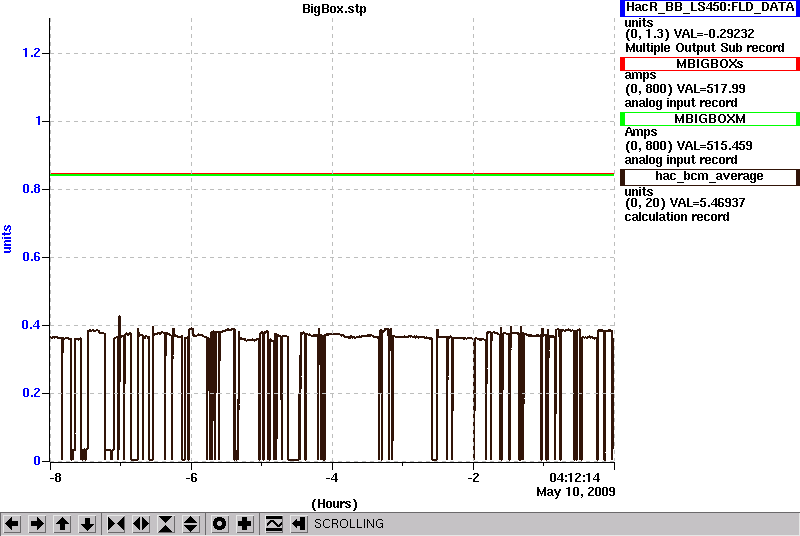Screen dimensions: 800x536
Task: Click the May 10, 2009 date label
Action: coord(576,492)
